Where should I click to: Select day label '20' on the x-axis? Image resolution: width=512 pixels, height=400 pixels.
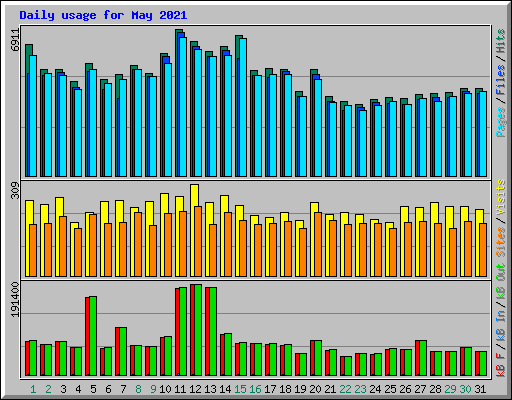pyautogui.click(x=315, y=389)
